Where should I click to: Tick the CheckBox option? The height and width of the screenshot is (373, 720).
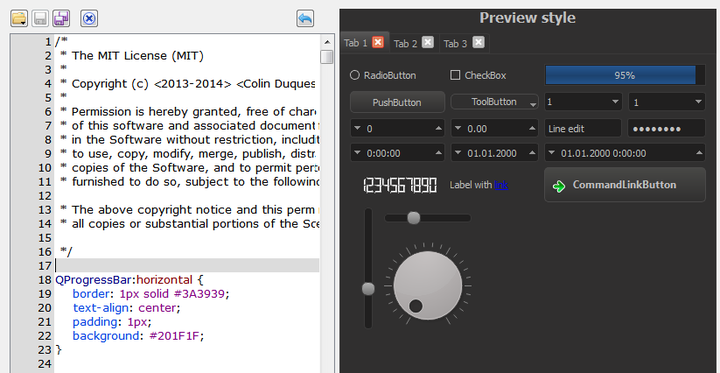(x=478, y=75)
